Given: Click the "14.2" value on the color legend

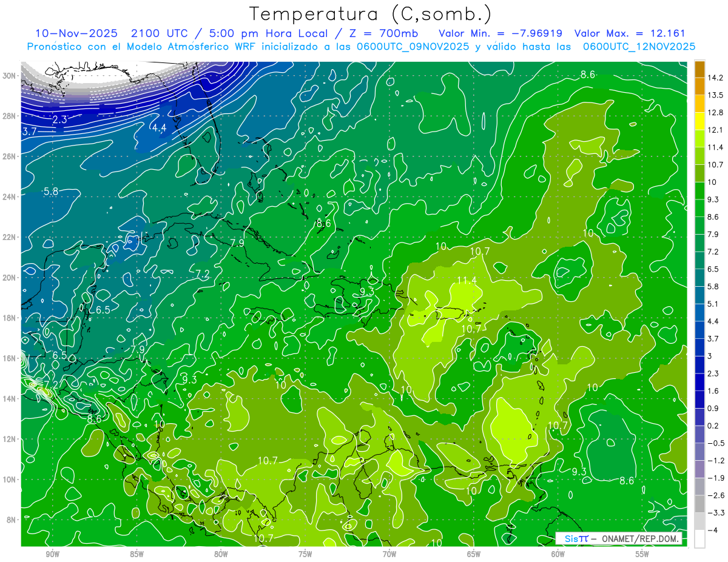Looking at the screenshot, I should pos(716,78).
